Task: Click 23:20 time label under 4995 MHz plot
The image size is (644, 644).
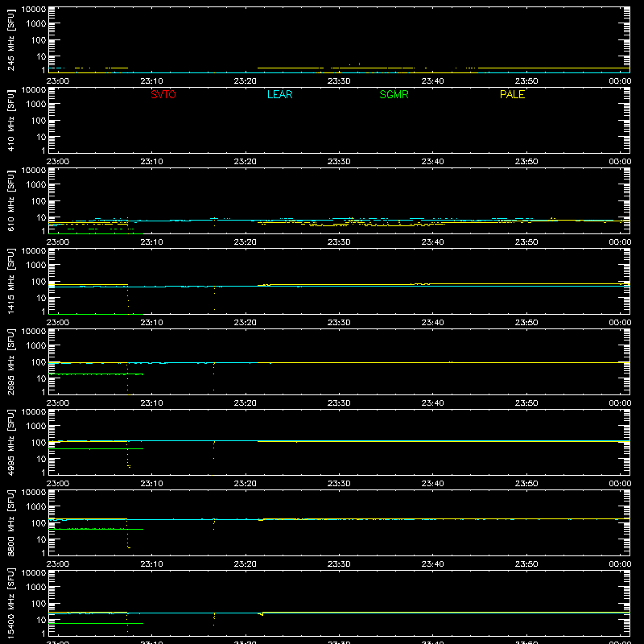Action: tap(246, 484)
